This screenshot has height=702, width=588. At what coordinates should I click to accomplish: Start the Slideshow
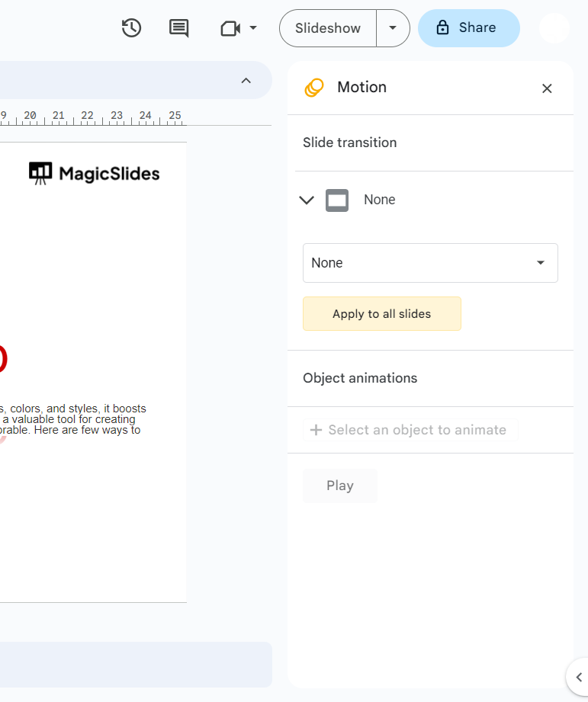pyautogui.click(x=326, y=27)
